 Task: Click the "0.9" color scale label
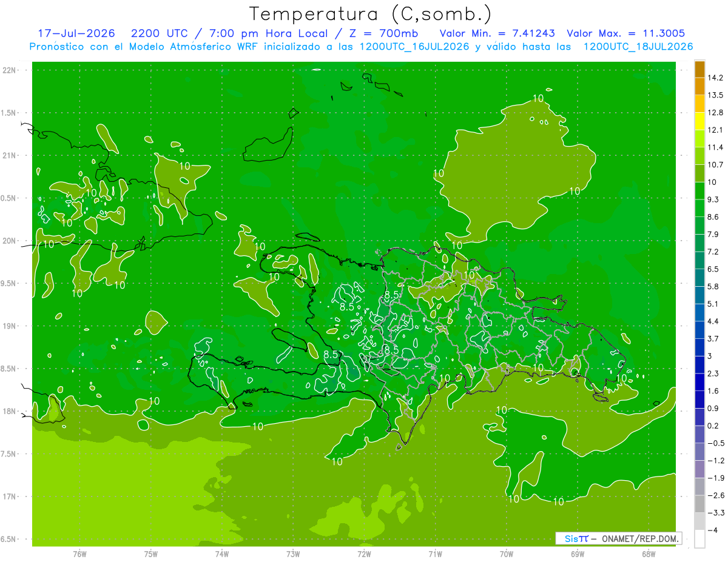(x=714, y=408)
